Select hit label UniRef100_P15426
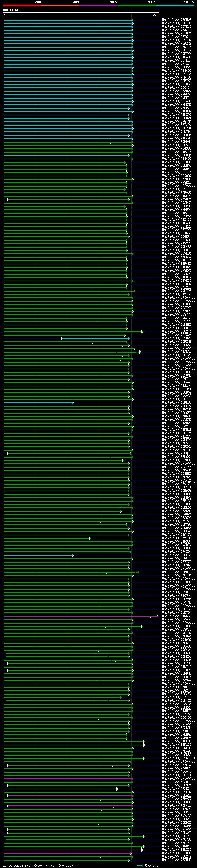 [x=177, y=481]
